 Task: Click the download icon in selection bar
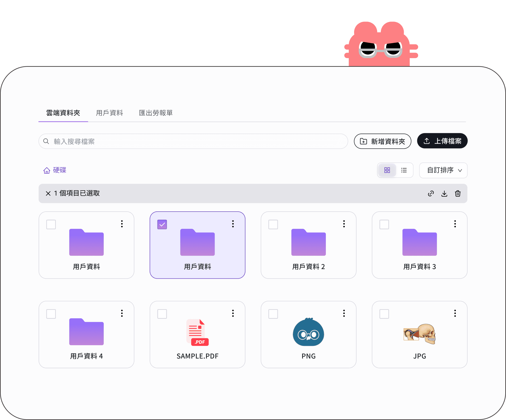pos(444,193)
